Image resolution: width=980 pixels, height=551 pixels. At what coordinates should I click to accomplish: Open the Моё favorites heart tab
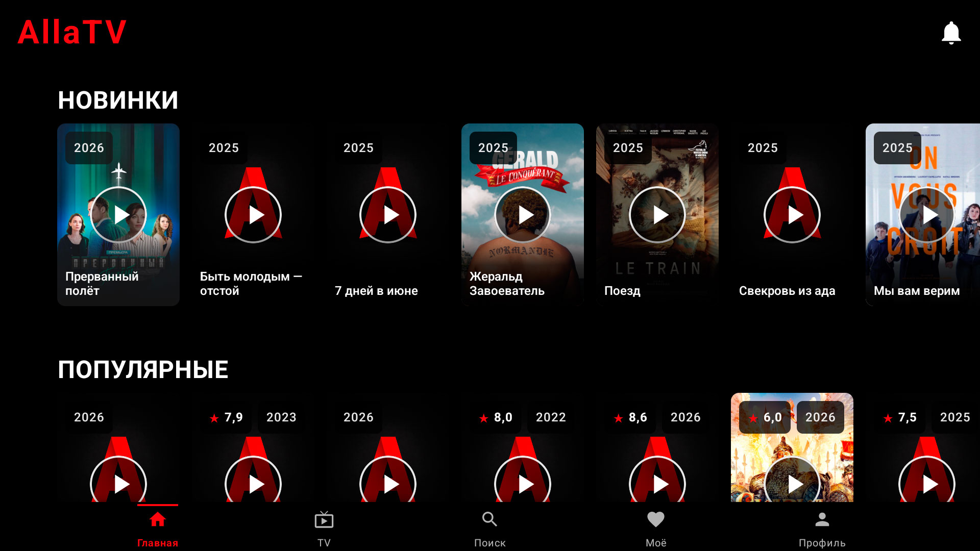pyautogui.click(x=655, y=529)
